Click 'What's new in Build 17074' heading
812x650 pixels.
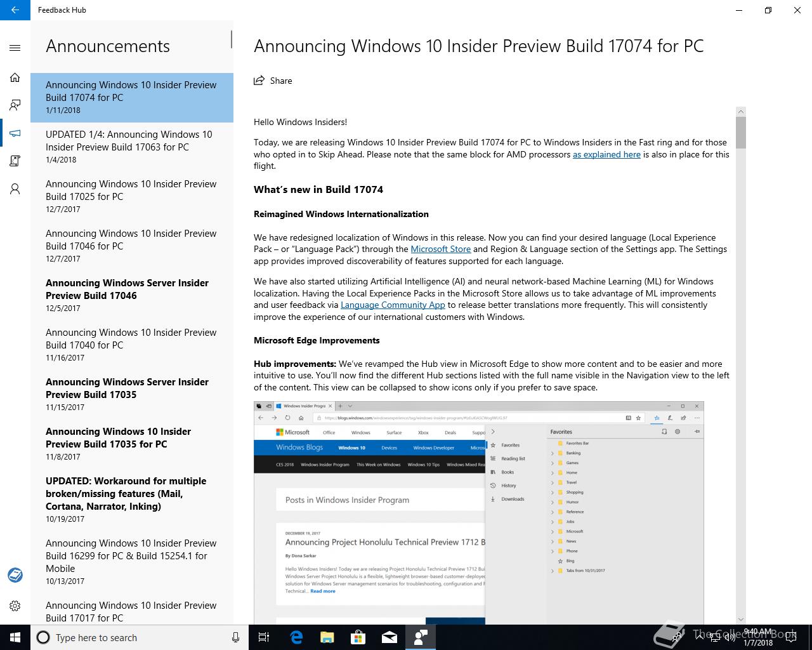318,189
